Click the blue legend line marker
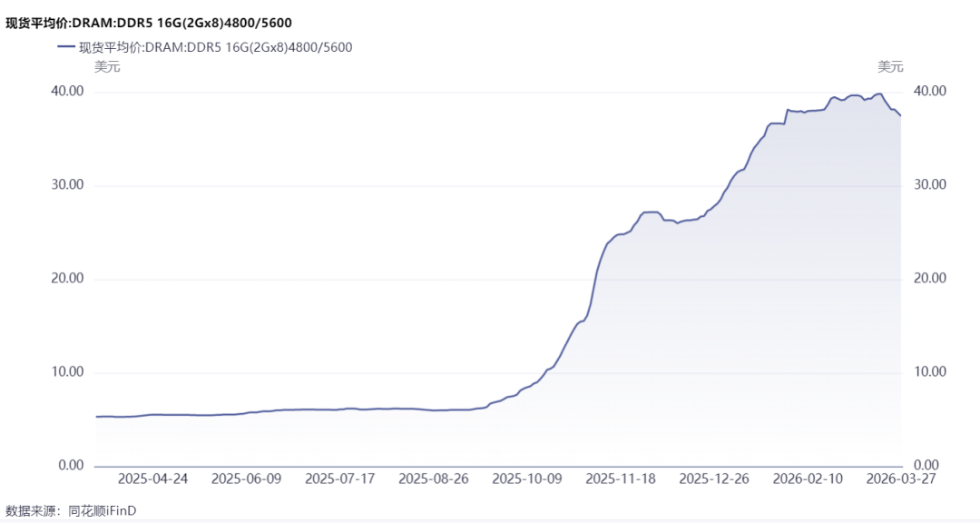This screenshot has width=980, height=523. pyautogui.click(x=65, y=47)
